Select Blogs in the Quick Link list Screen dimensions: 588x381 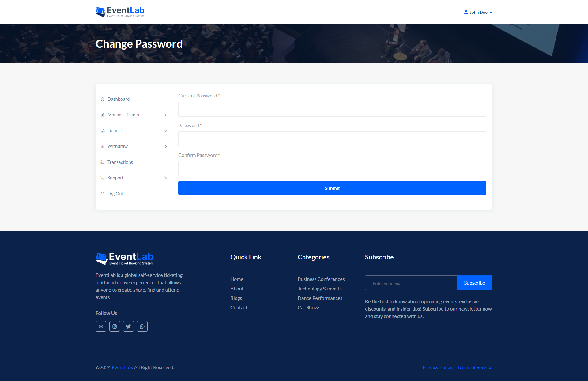[236, 298]
